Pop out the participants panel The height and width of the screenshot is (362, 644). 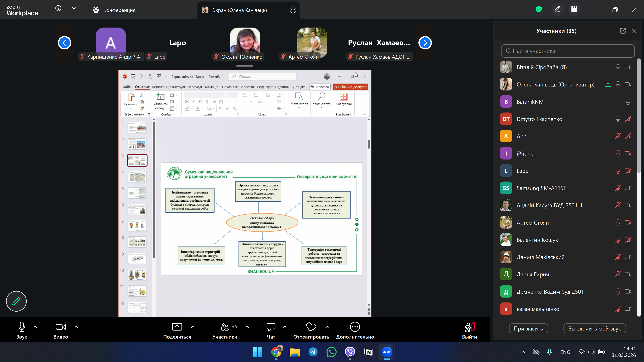tap(623, 31)
